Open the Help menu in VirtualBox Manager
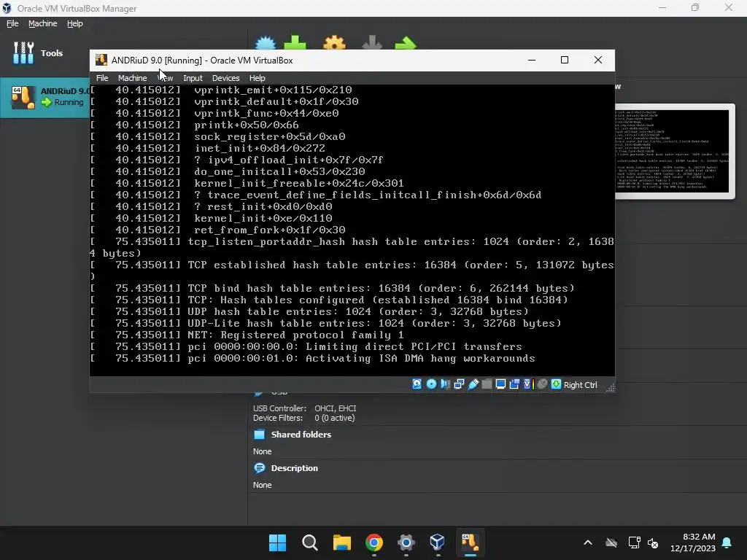This screenshot has width=747, height=560. (x=75, y=23)
